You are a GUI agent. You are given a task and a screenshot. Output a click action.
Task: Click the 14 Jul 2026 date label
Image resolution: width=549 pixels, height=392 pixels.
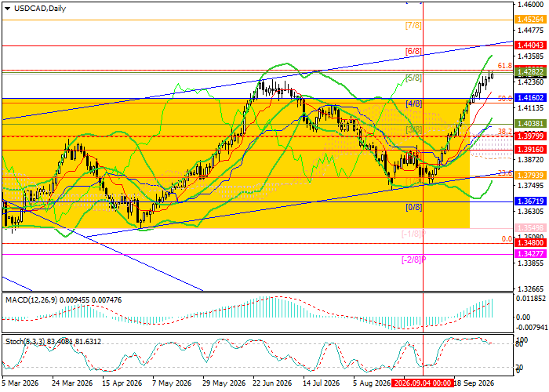[x=322, y=383]
